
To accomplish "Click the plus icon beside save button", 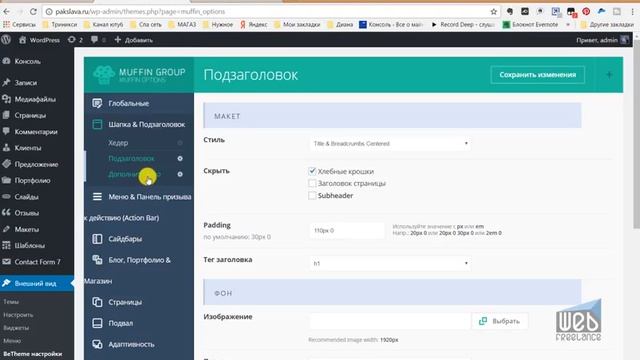I will click(609, 75).
